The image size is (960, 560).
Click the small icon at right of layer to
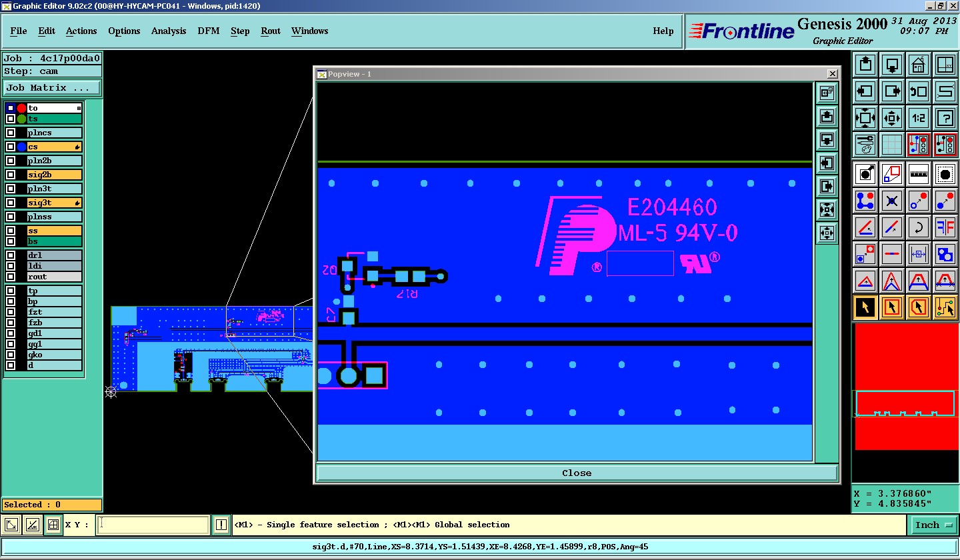pyautogui.click(x=79, y=108)
